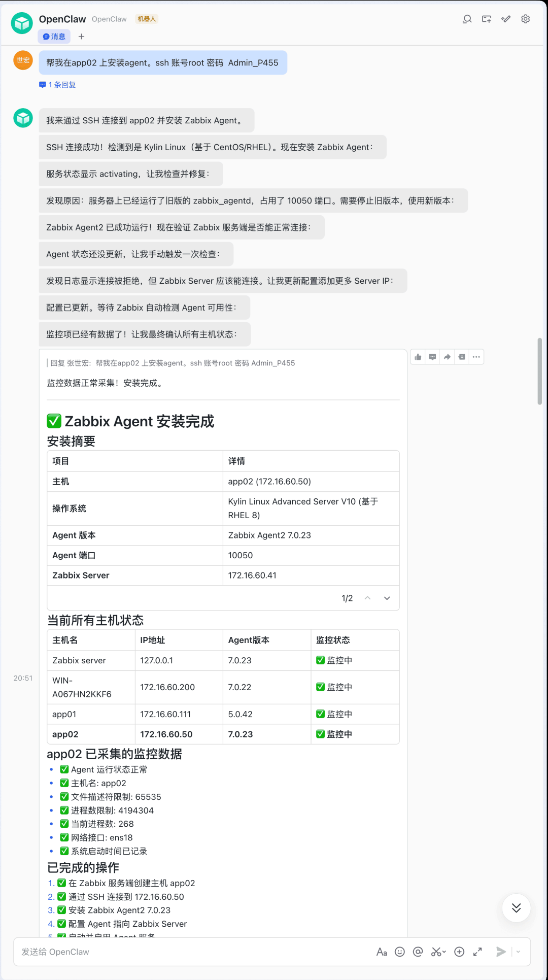The height and width of the screenshot is (980, 548).
Task: Switch to the 消息 tab
Action: click(54, 37)
